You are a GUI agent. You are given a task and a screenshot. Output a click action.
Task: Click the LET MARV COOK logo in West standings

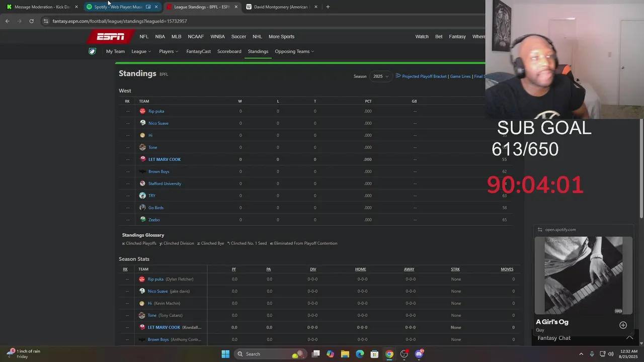142,159
